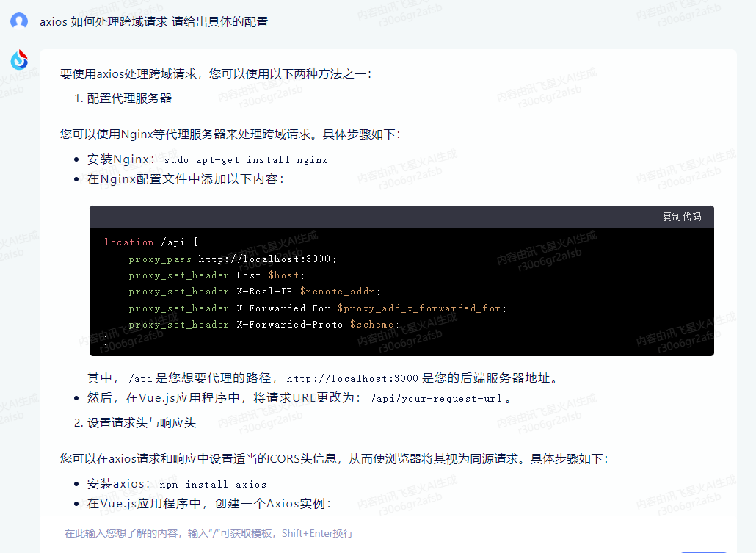Screen dimensions: 756x553
Task: Click the user avatar icon
Action: pyautogui.click(x=19, y=21)
